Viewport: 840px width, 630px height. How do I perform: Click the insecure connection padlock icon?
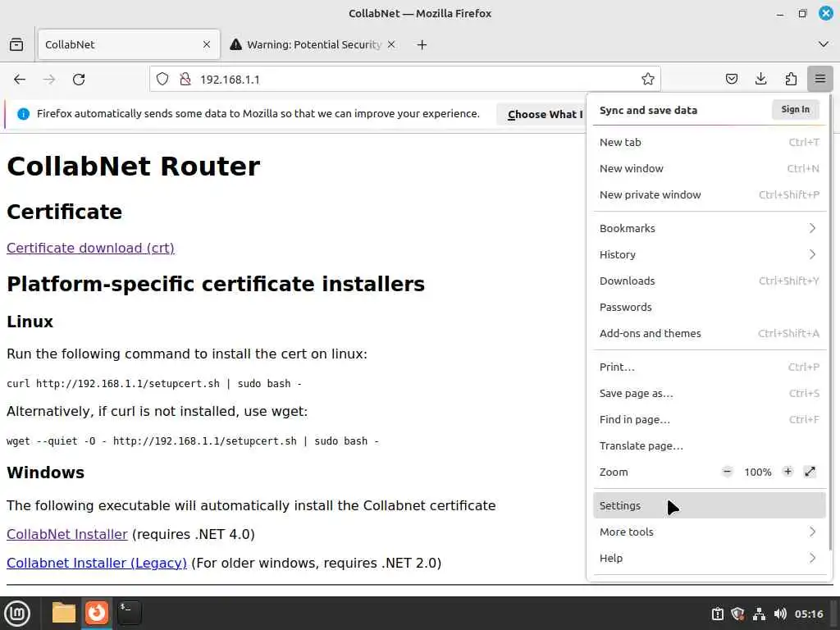coord(185,80)
